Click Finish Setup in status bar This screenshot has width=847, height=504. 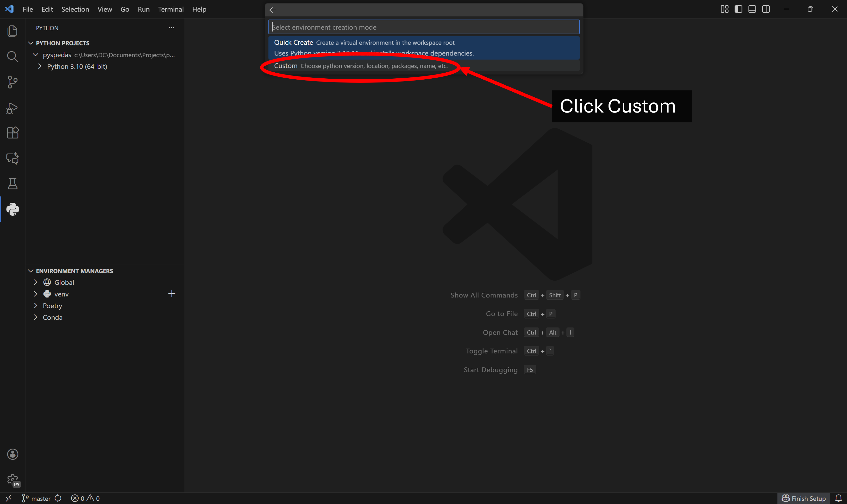coord(803,498)
